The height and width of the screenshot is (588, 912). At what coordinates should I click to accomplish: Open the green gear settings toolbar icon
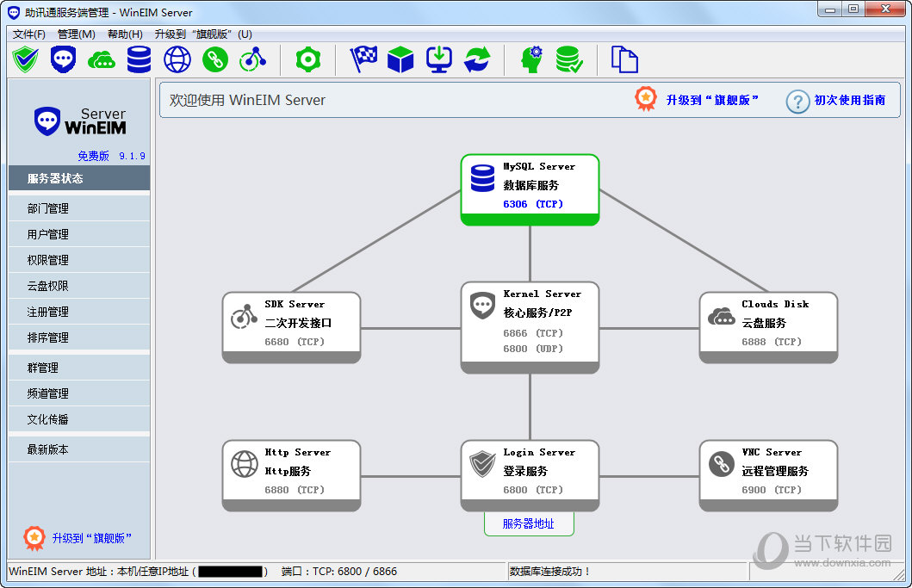coord(308,59)
